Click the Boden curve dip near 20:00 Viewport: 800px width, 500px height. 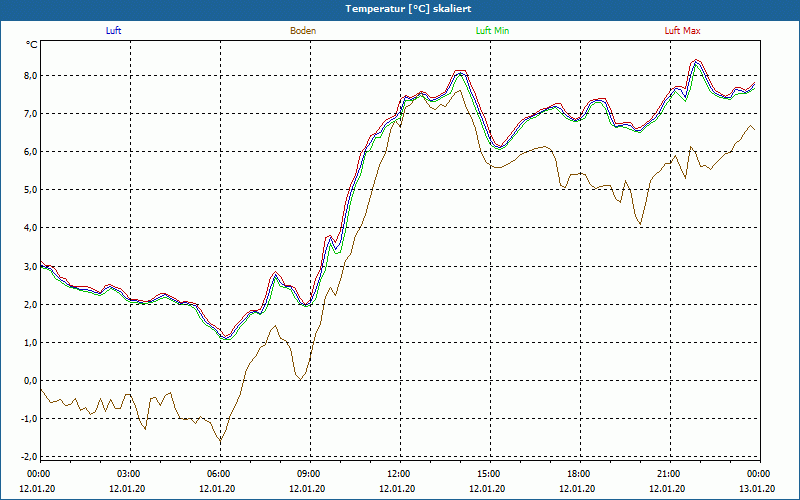(640, 224)
